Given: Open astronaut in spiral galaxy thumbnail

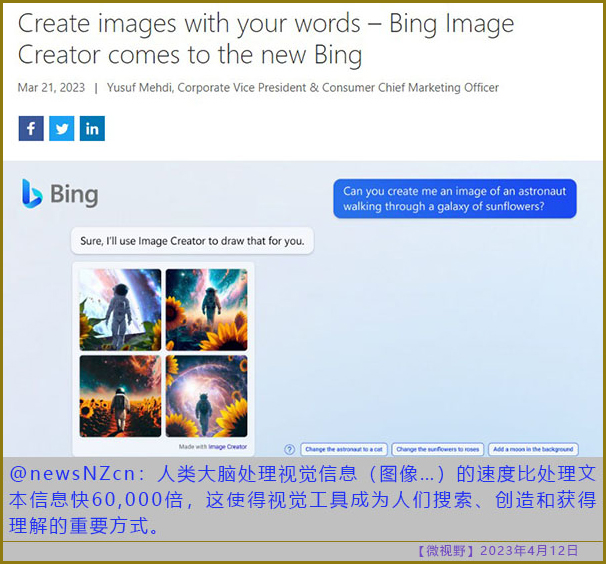Looking at the screenshot, I should click(206, 396).
